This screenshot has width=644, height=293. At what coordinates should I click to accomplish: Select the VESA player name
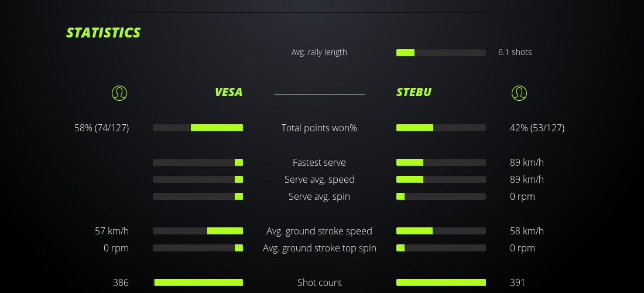pos(228,92)
